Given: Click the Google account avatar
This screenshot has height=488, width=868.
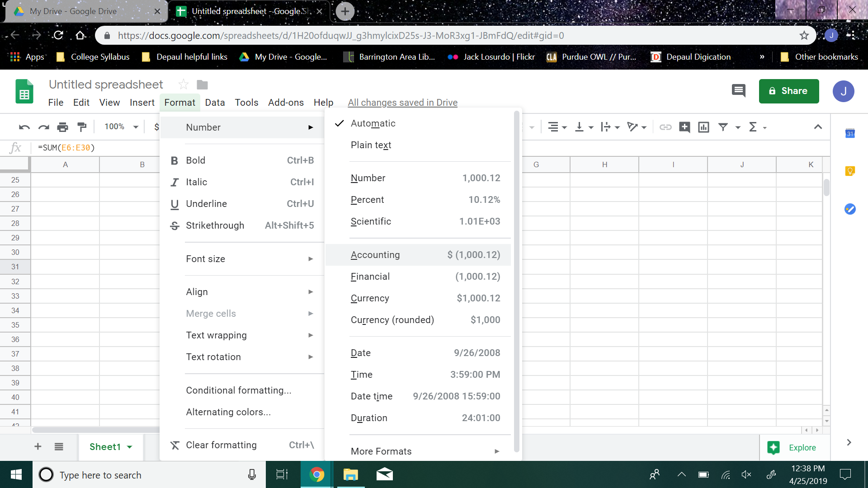Looking at the screenshot, I should coord(843,91).
